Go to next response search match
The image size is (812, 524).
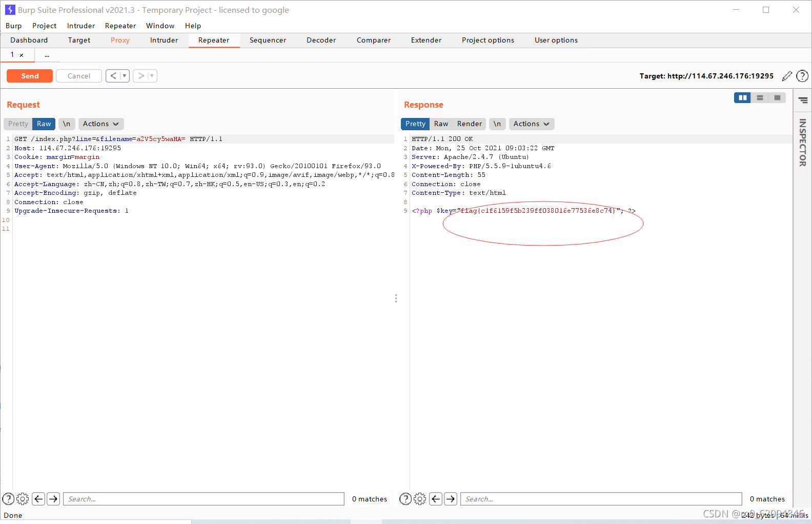(x=451, y=498)
